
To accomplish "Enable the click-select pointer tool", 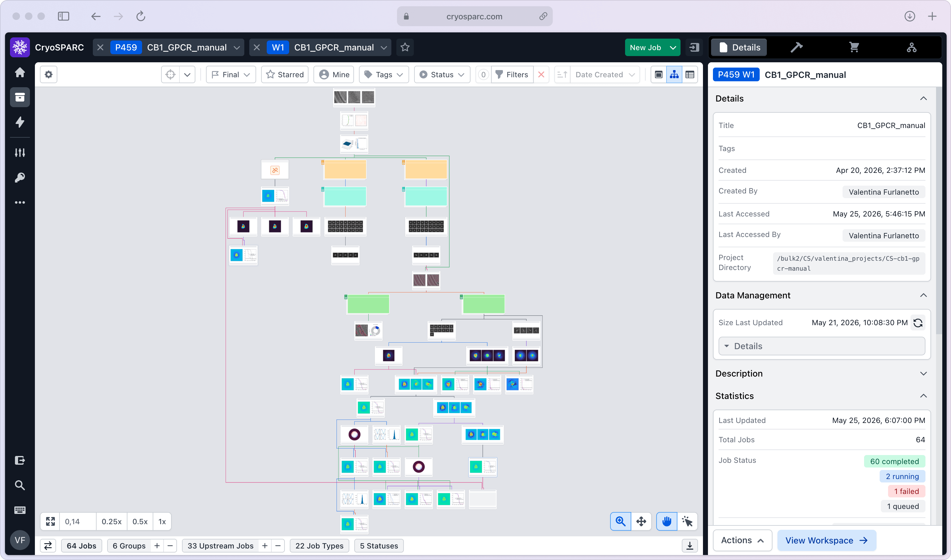I will click(687, 521).
